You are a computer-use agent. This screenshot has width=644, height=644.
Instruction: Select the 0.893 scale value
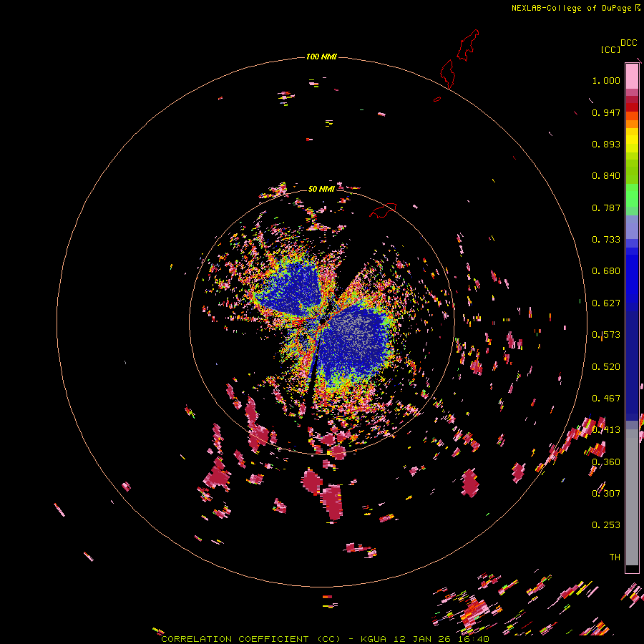coord(606,144)
